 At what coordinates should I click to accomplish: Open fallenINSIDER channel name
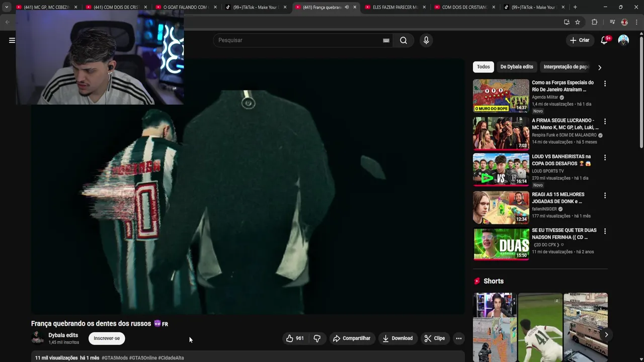click(x=544, y=209)
